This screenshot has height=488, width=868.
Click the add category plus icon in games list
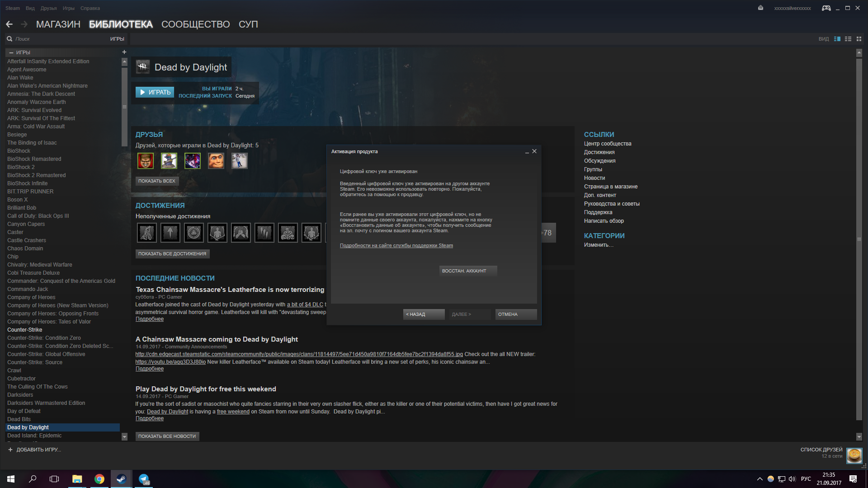(124, 52)
